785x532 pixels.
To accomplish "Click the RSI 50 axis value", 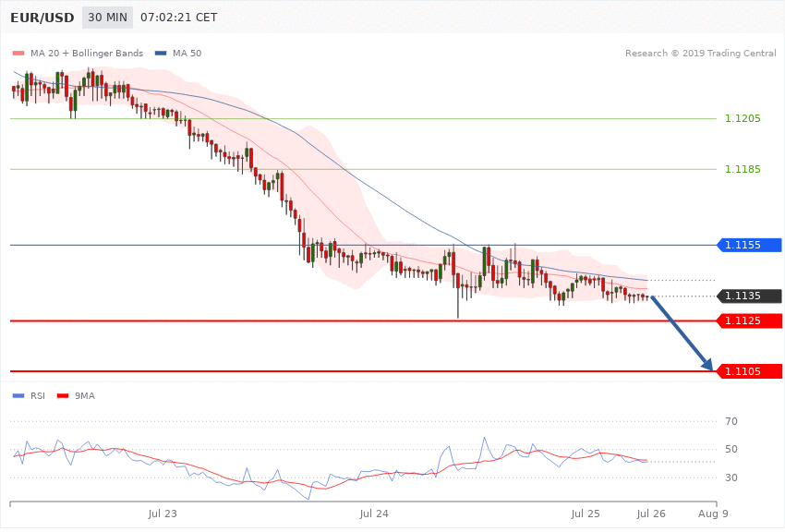I will 731,450.
